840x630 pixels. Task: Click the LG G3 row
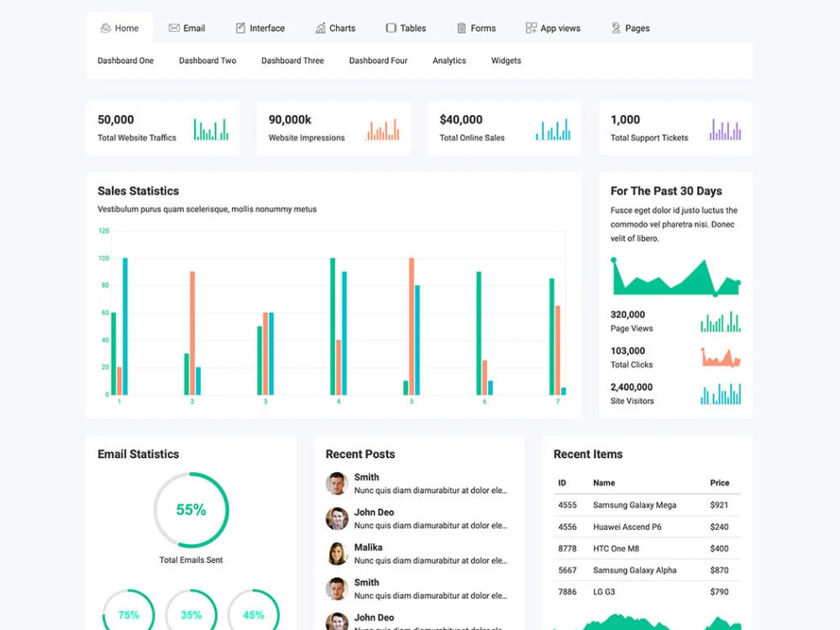(647, 591)
